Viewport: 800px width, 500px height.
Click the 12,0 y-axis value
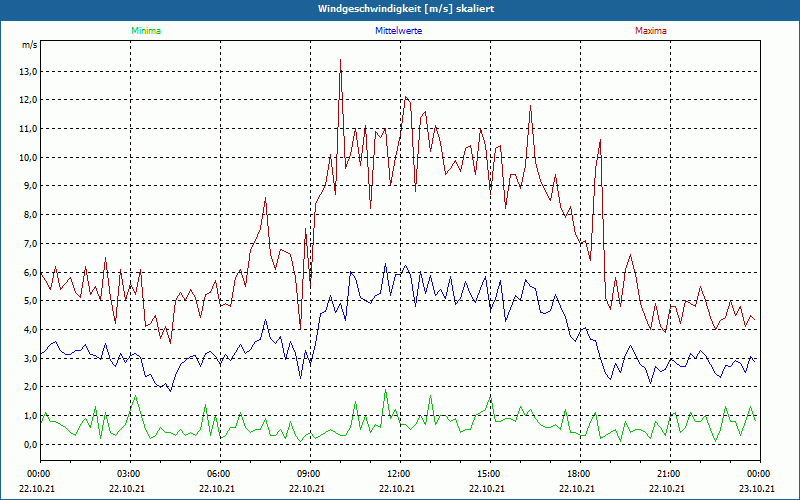(29, 100)
